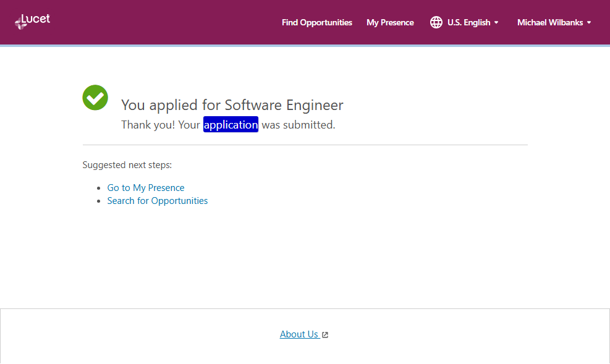Follow the Go to My Presence link
The height and width of the screenshot is (364, 610).
coord(146,188)
